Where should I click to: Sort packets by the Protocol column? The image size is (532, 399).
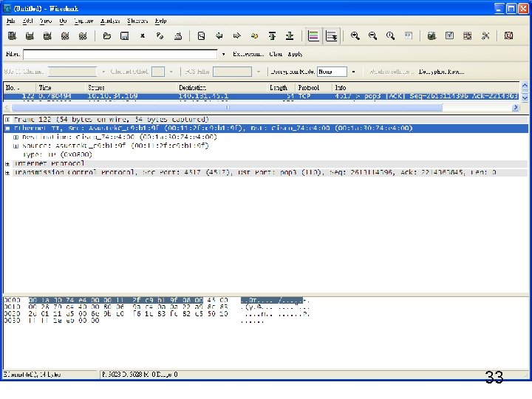[x=314, y=87]
